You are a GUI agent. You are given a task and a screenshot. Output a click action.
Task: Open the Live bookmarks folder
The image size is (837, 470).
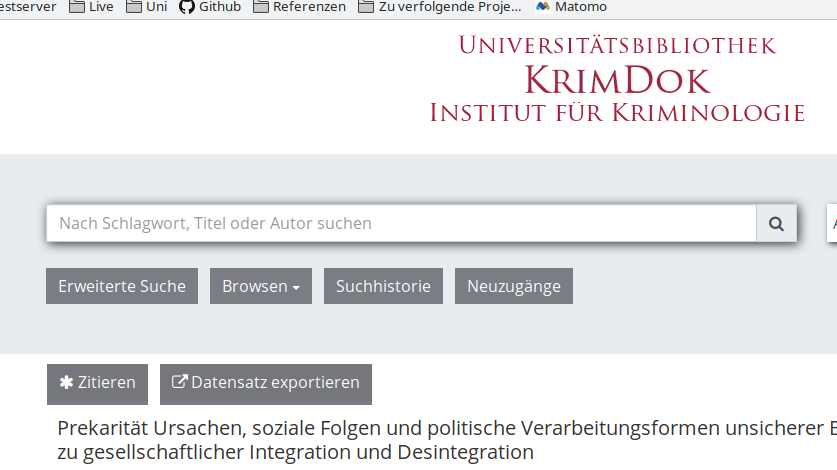[91, 7]
